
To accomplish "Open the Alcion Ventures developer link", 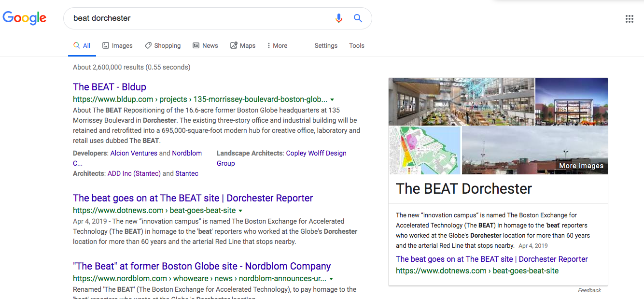I will [134, 153].
